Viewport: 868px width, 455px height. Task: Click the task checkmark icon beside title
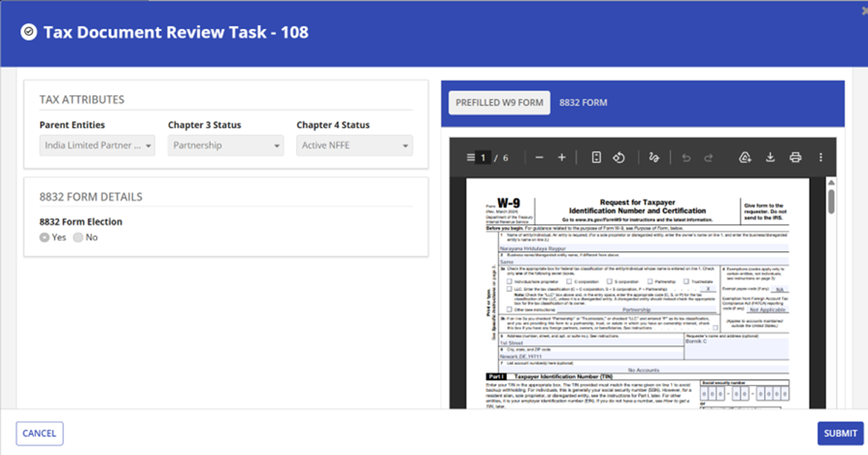coord(29,32)
